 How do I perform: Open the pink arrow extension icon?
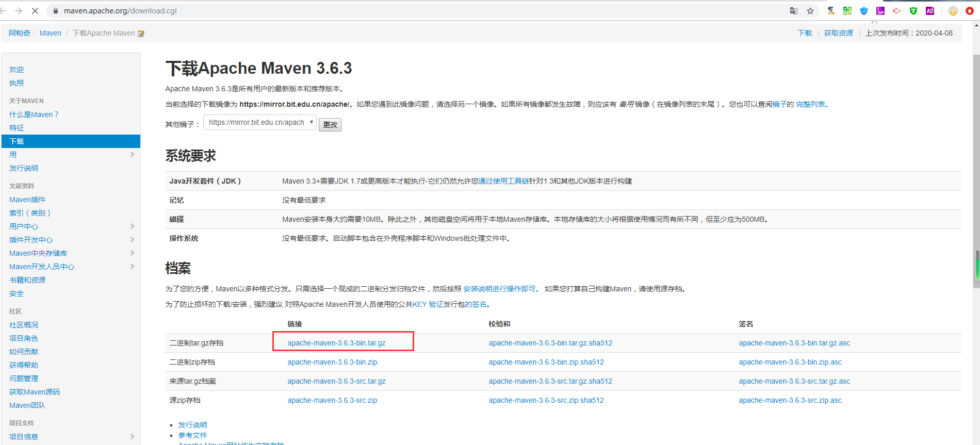897,11
